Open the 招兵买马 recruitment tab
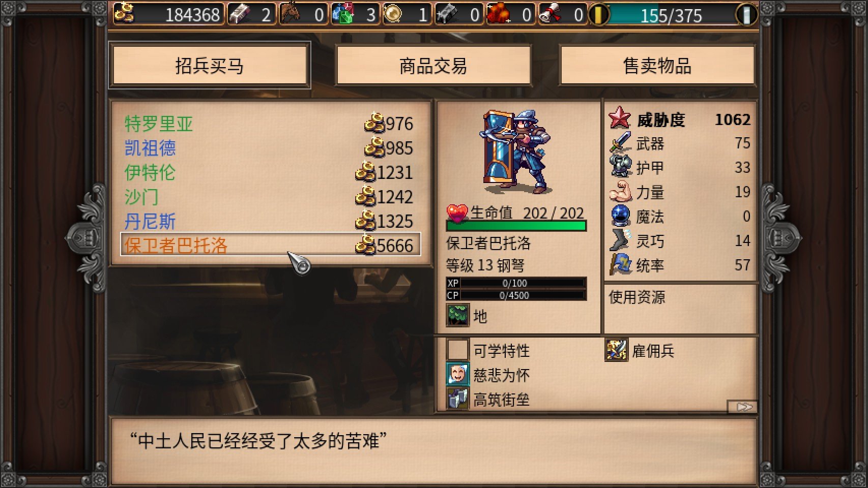The width and height of the screenshot is (868, 488). [x=209, y=66]
